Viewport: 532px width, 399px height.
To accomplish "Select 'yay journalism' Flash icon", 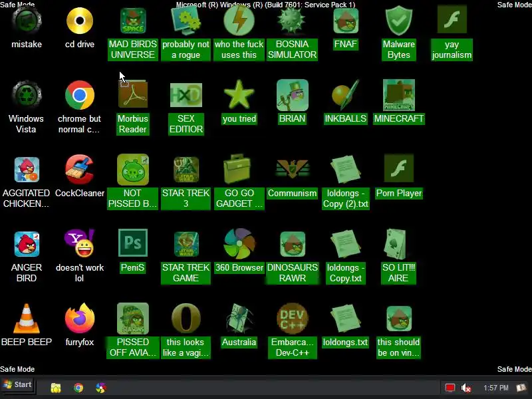I will pos(452,20).
